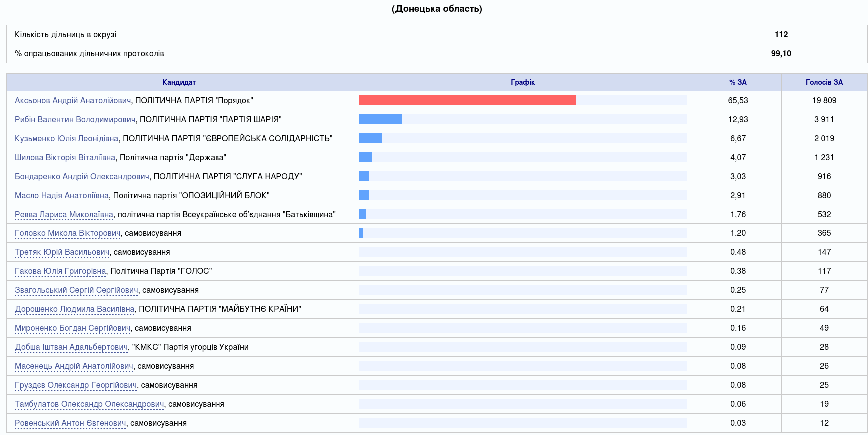
Task: Open candidate link Добша Іштван Адальбертович
Action: 71,347
